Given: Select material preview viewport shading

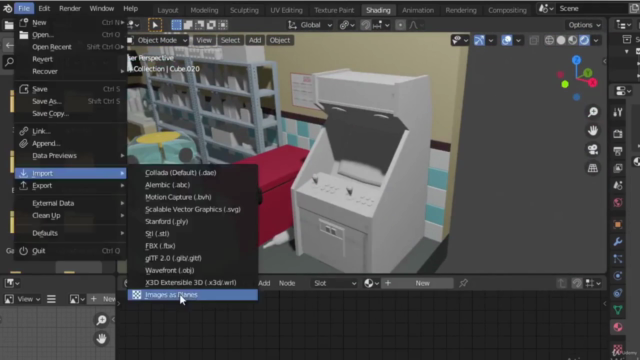Looking at the screenshot, I should click(573, 40).
